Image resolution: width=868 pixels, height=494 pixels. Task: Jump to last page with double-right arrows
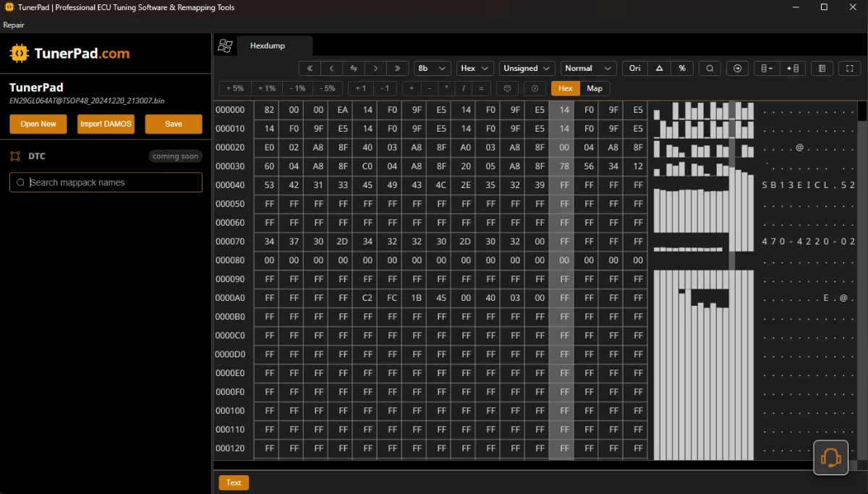(x=397, y=69)
